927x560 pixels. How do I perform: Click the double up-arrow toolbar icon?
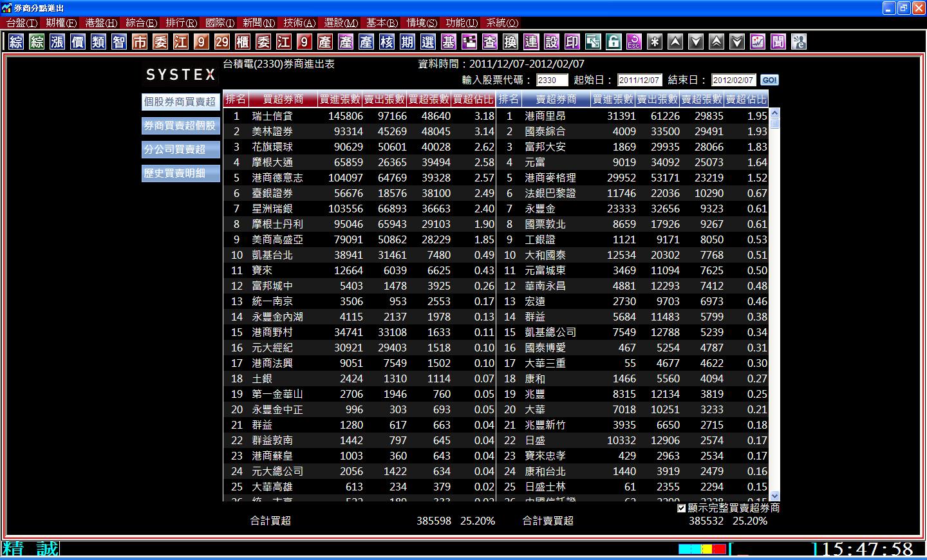716,42
